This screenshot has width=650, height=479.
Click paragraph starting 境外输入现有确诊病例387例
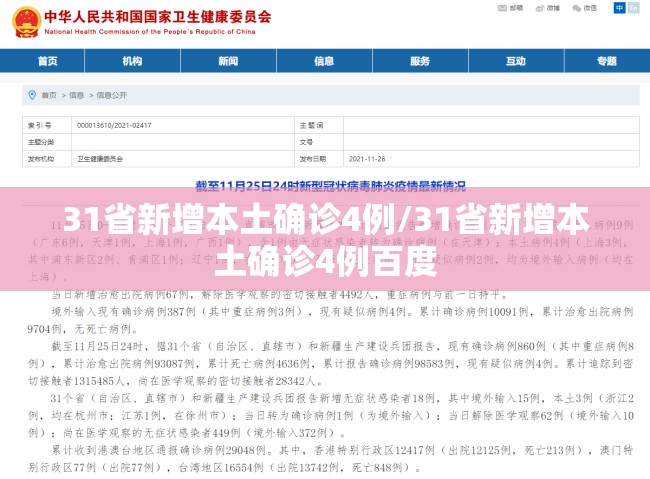(330, 320)
